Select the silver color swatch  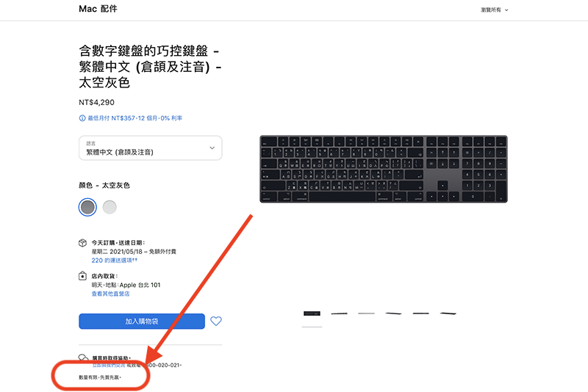point(110,207)
